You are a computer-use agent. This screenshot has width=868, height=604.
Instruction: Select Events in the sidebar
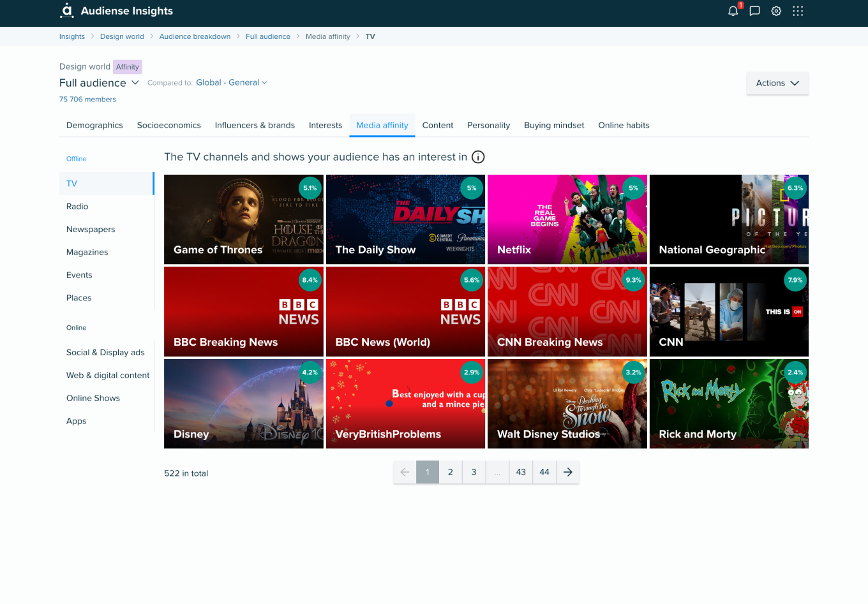107,275
